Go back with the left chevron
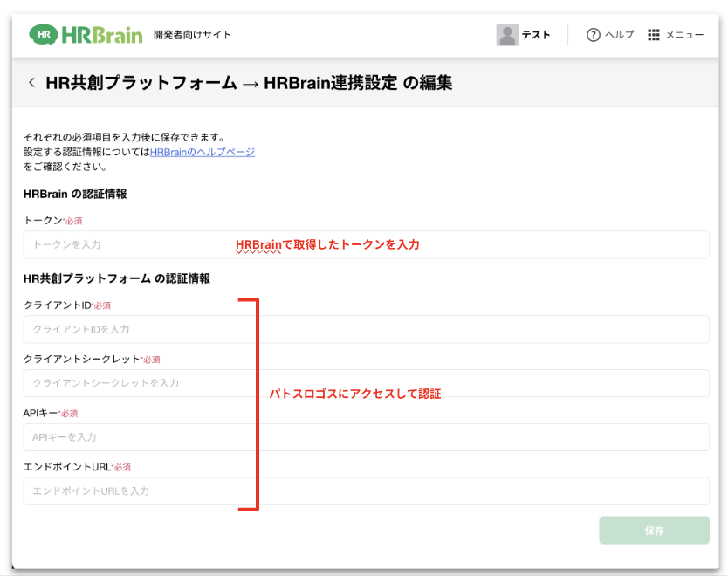 click(31, 83)
